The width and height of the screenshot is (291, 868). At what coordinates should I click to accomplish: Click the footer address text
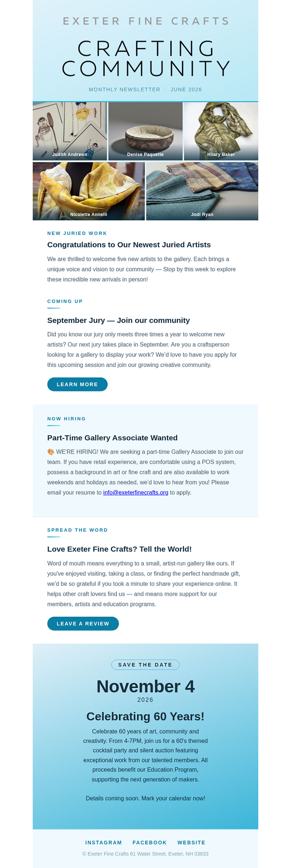[145, 853]
